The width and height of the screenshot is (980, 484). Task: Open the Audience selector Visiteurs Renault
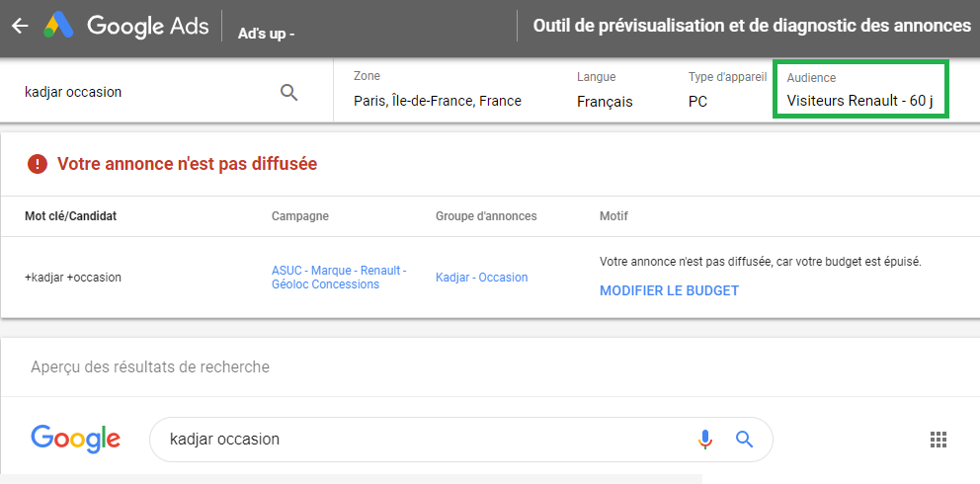(859, 90)
